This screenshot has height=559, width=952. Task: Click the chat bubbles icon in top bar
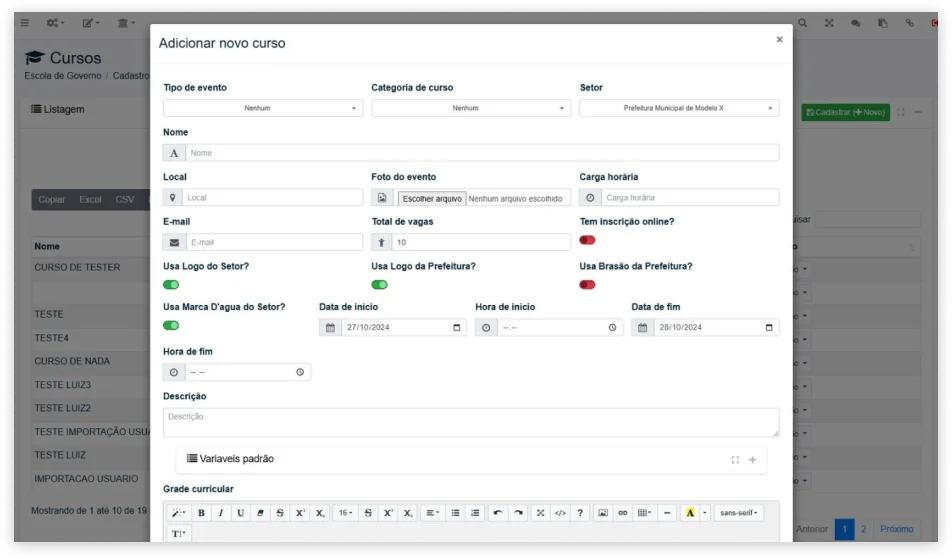pos(855,23)
